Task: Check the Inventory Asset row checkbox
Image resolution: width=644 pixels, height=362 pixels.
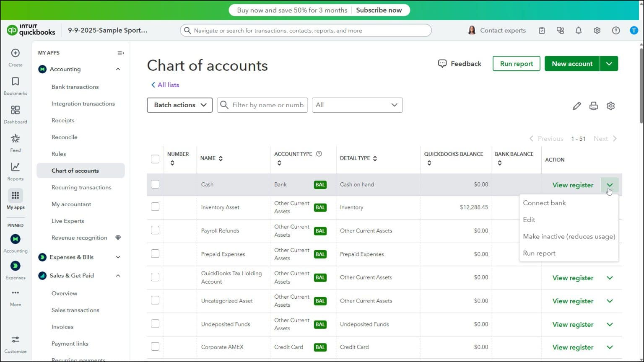Action: pyautogui.click(x=155, y=207)
